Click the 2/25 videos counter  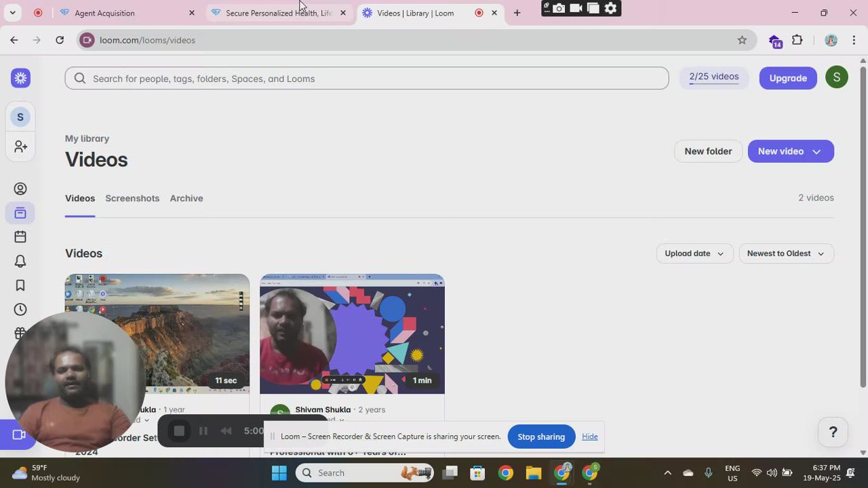pos(714,77)
